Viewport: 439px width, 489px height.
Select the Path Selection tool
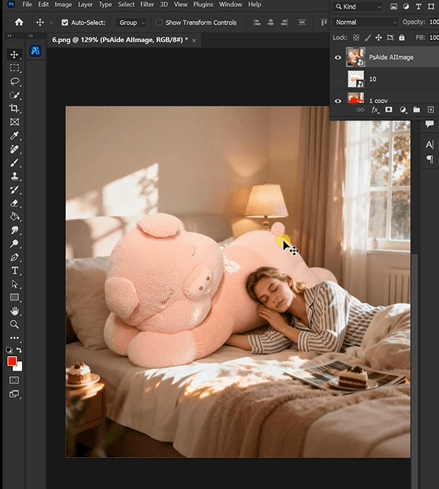pos(14,284)
